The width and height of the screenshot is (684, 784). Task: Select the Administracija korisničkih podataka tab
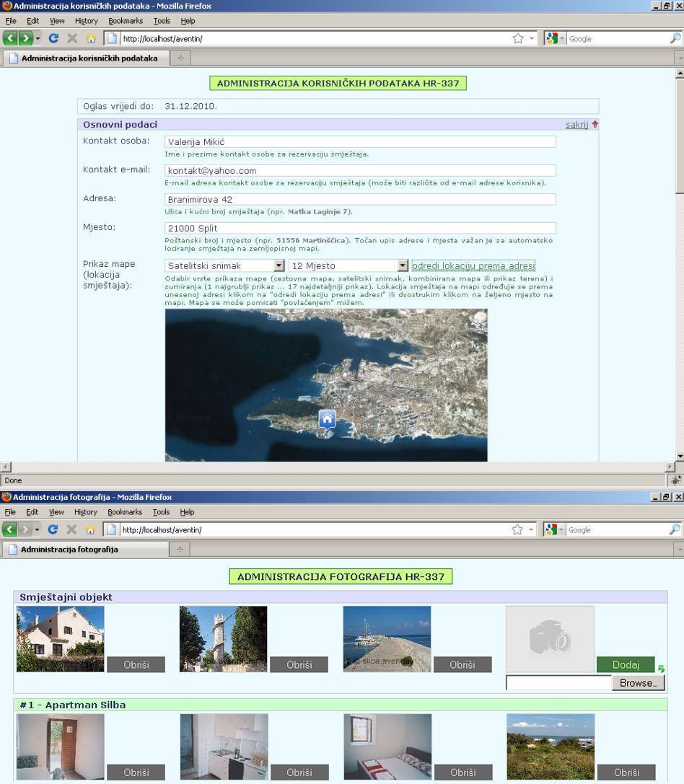(x=88, y=58)
